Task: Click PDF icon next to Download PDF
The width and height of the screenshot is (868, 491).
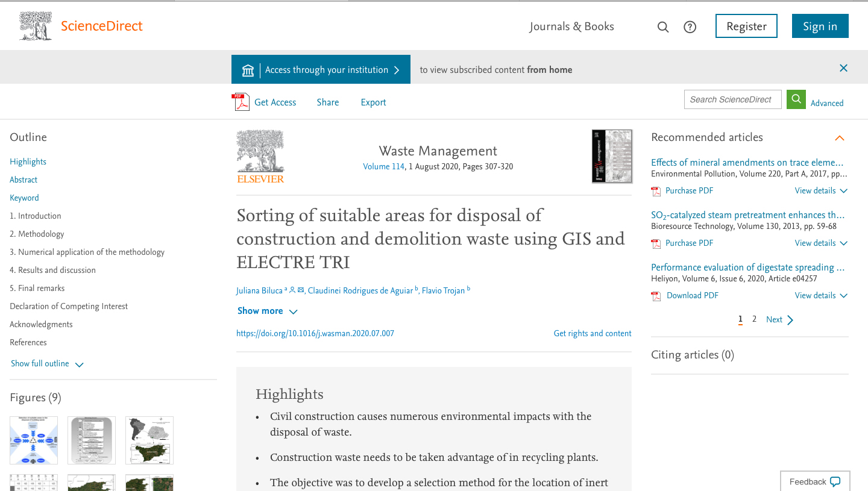Action: click(x=656, y=296)
